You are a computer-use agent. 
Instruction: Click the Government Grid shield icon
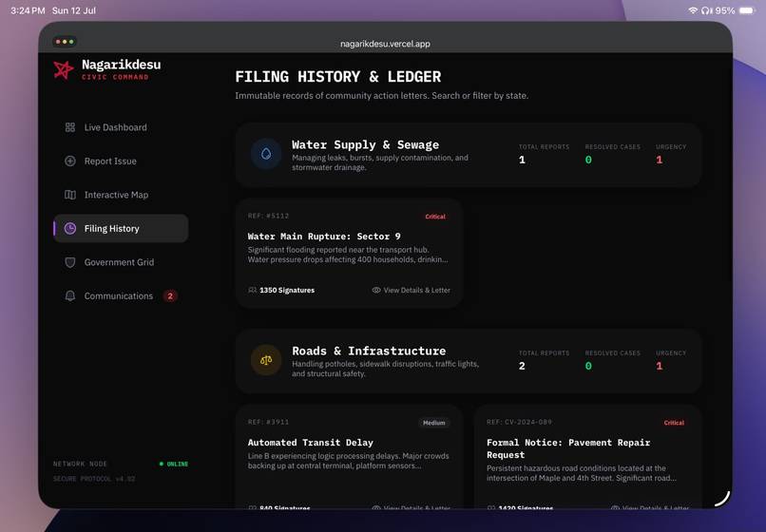point(70,262)
